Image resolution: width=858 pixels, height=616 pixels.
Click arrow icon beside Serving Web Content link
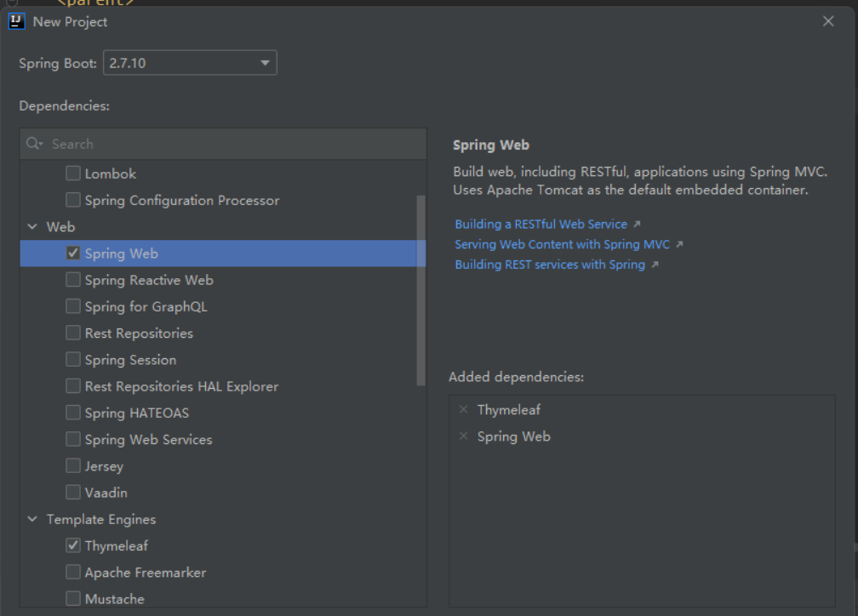pyautogui.click(x=679, y=245)
